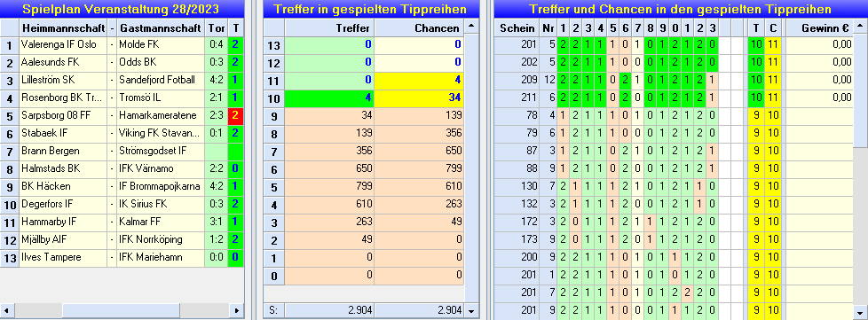This screenshot has width=868, height=320.
Task: Select the Ilves Tampere cell
Action: [x=63, y=258]
